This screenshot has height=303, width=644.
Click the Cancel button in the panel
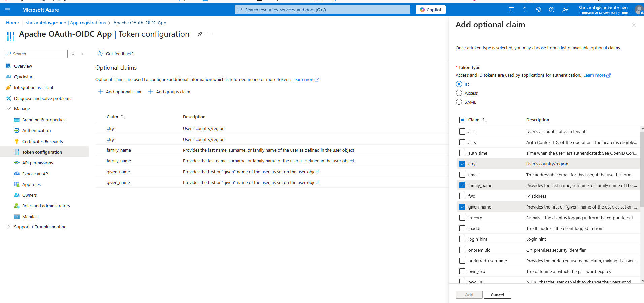click(497, 295)
